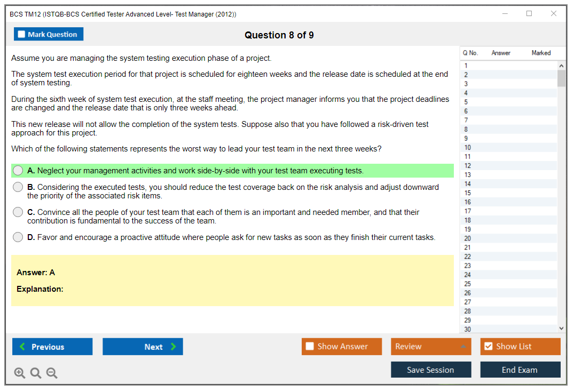Click the green left arrow on Previous
Viewport: 574px width, 392px height.
pyautogui.click(x=22, y=347)
